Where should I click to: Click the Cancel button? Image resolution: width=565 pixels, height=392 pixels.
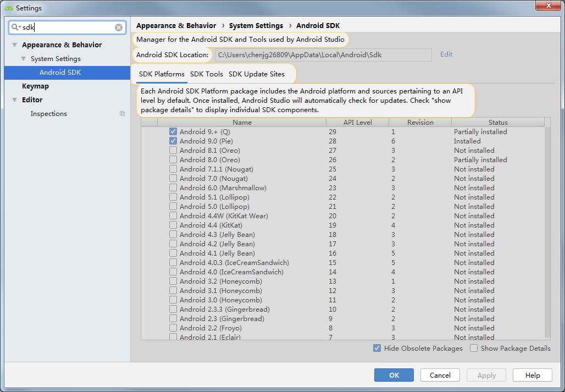[440, 375]
